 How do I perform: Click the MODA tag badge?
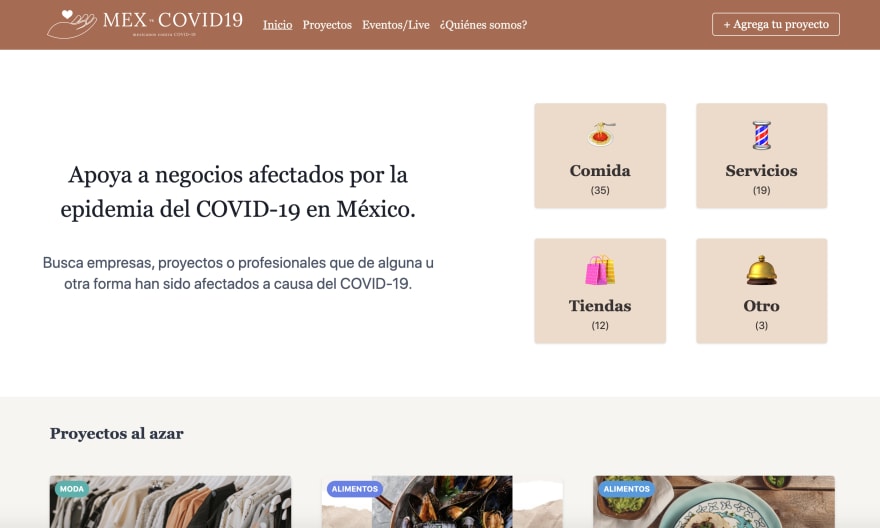[72, 489]
